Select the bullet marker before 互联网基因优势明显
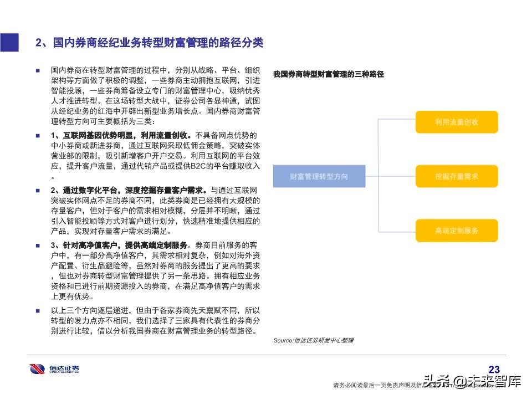Screen dimensions: 532x399 pos(38,134)
